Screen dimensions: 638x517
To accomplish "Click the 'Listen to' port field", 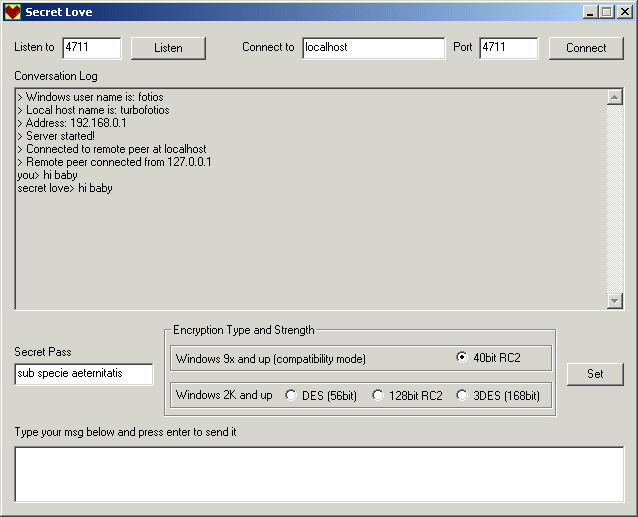I will [91, 48].
